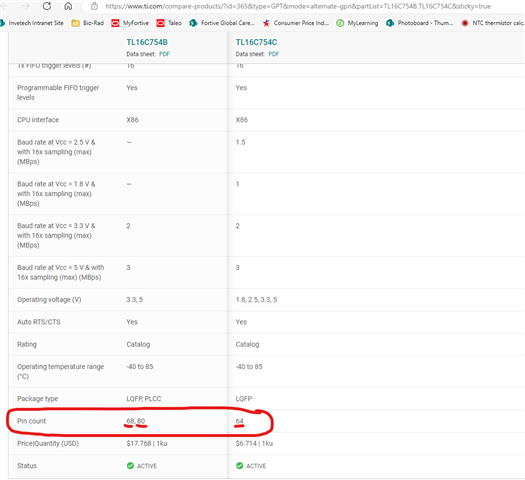The height and width of the screenshot is (480, 525).
Task: Select 'Rating' row label
Action: click(27, 344)
